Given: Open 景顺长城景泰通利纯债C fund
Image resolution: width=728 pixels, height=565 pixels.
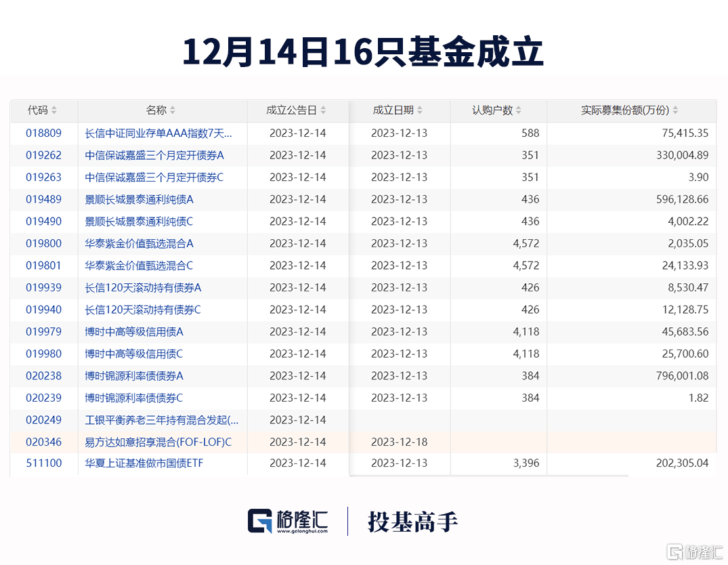Looking at the screenshot, I should coord(139,221).
